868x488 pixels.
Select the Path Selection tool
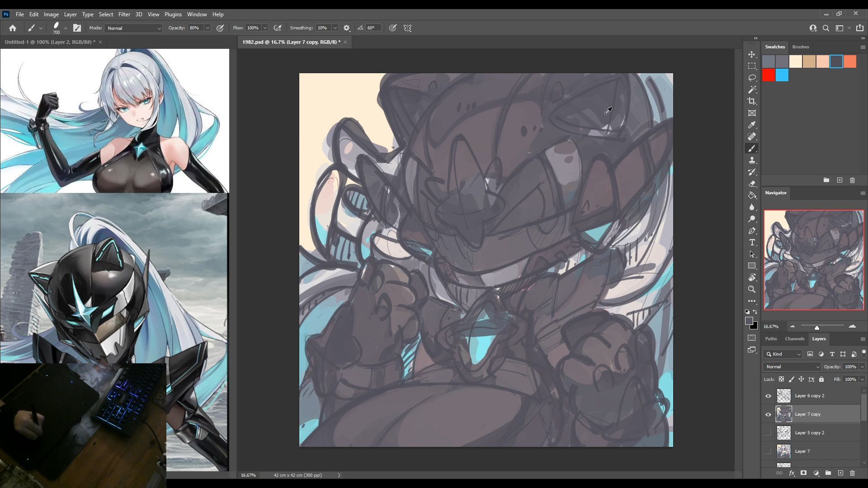[x=752, y=254]
